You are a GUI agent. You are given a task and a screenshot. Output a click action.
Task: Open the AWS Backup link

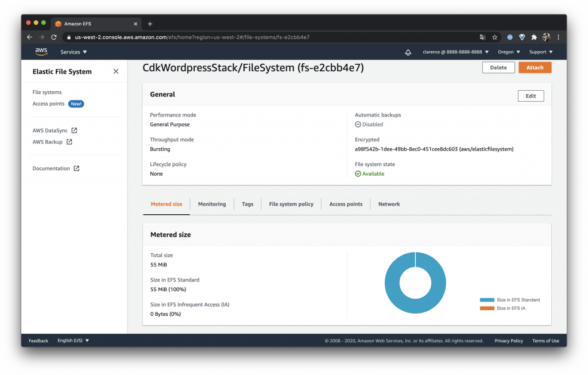click(x=47, y=142)
